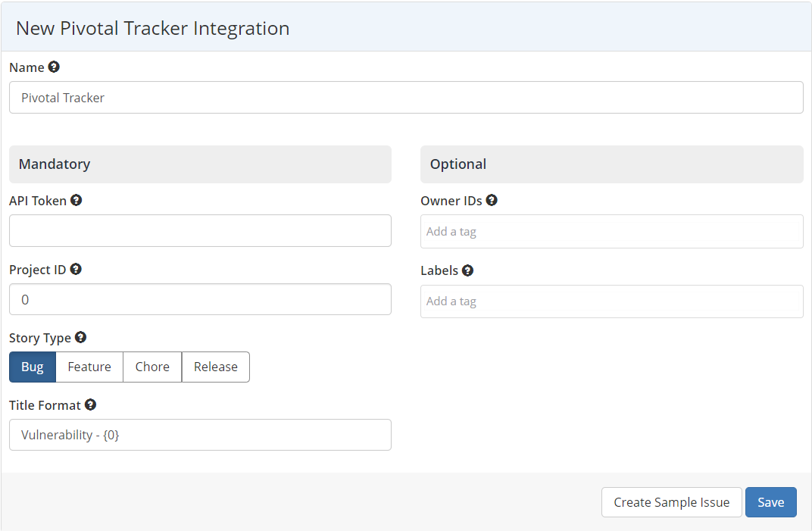
Task: Click the Optional section header
Action: click(x=458, y=164)
